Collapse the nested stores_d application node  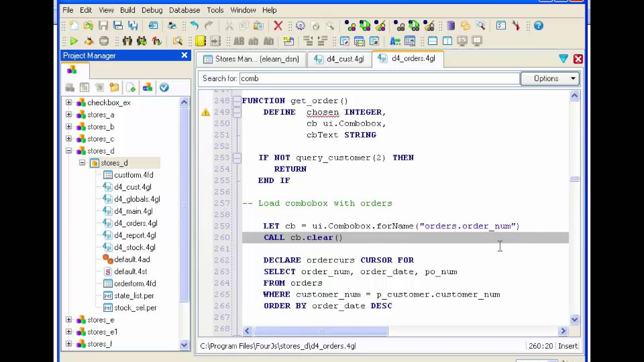coord(82,163)
